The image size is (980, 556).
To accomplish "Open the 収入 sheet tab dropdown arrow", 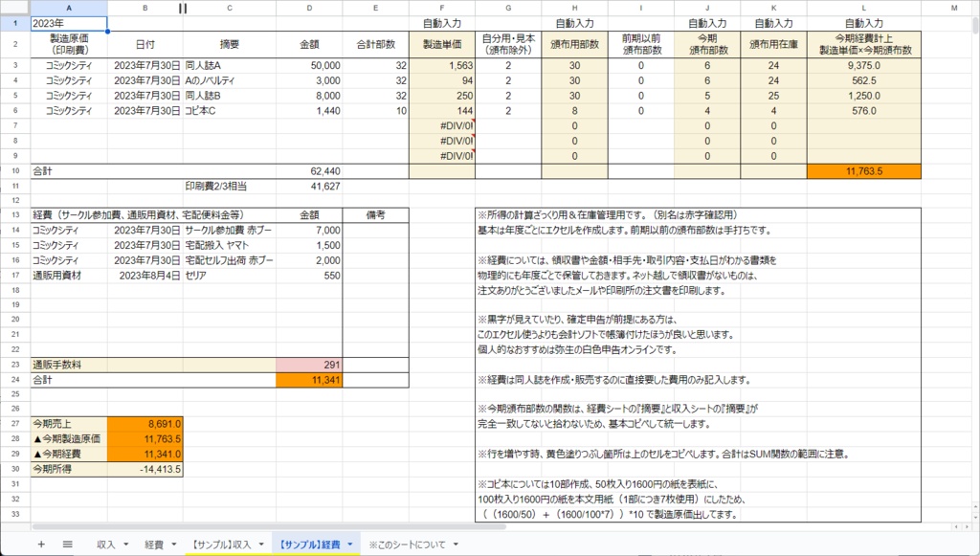I will point(125,545).
